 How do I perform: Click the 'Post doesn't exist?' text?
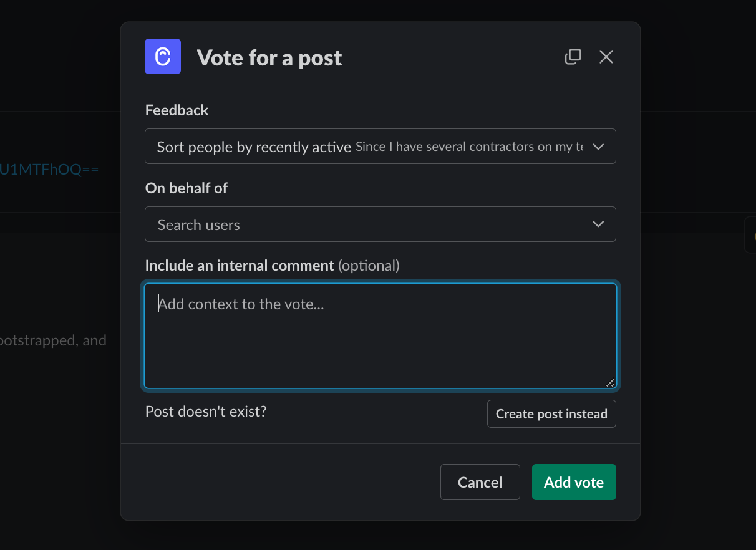point(206,412)
